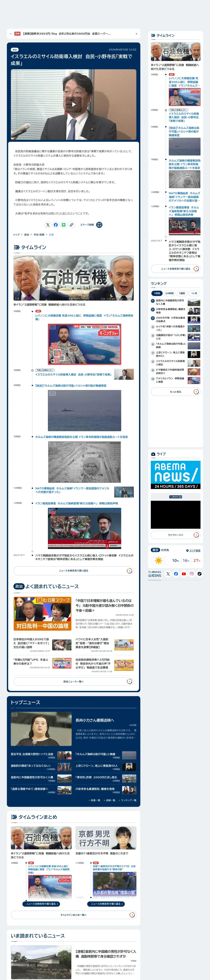Image resolution: width=210 pixels, height=980 pixels.
Task: Copy the article link with the chain icon
Action: click(x=72, y=225)
